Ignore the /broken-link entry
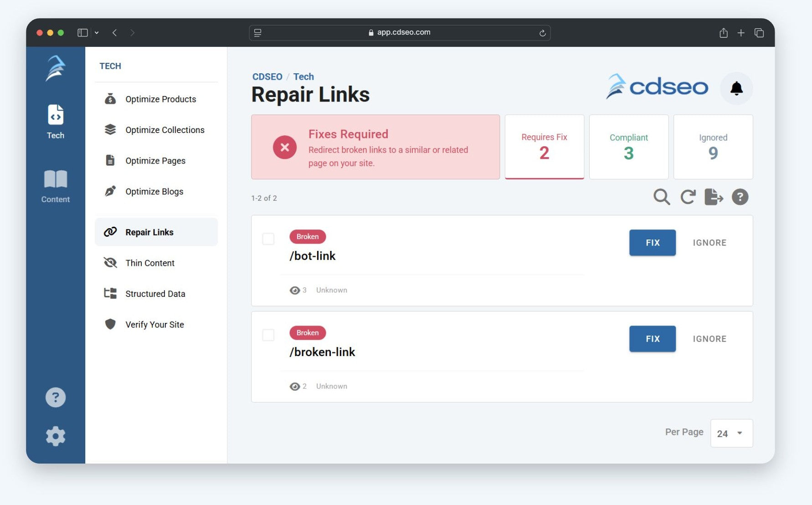The height and width of the screenshot is (505, 812). pyautogui.click(x=709, y=339)
